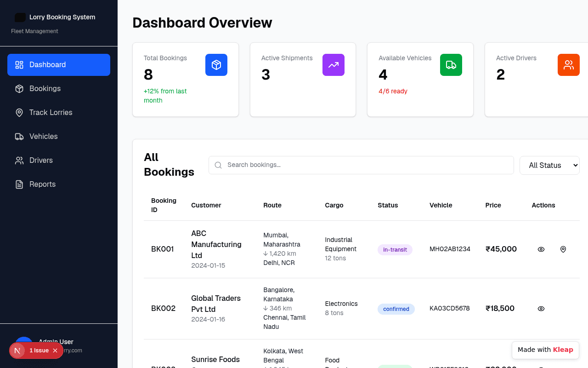Click the Booking ID column header
588x368 pixels.
click(x=164, y=206)
